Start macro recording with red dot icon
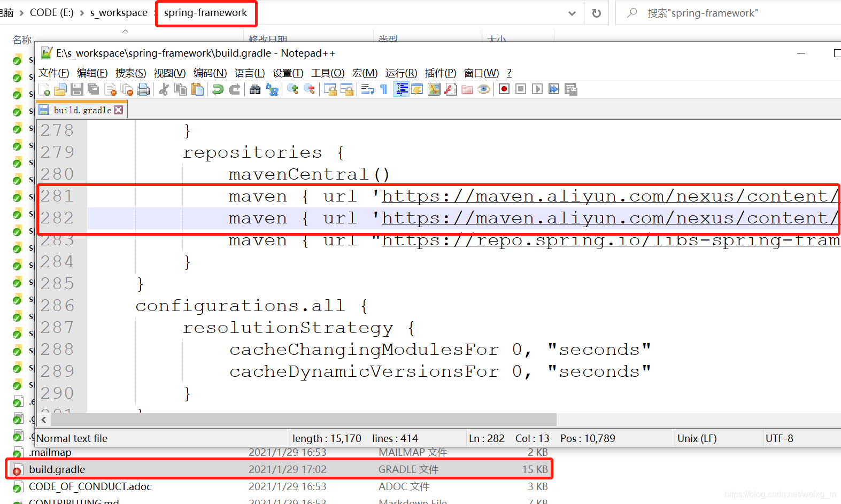Image resolution: width=841 pixels, height=504 pixels. click(504, 89)
